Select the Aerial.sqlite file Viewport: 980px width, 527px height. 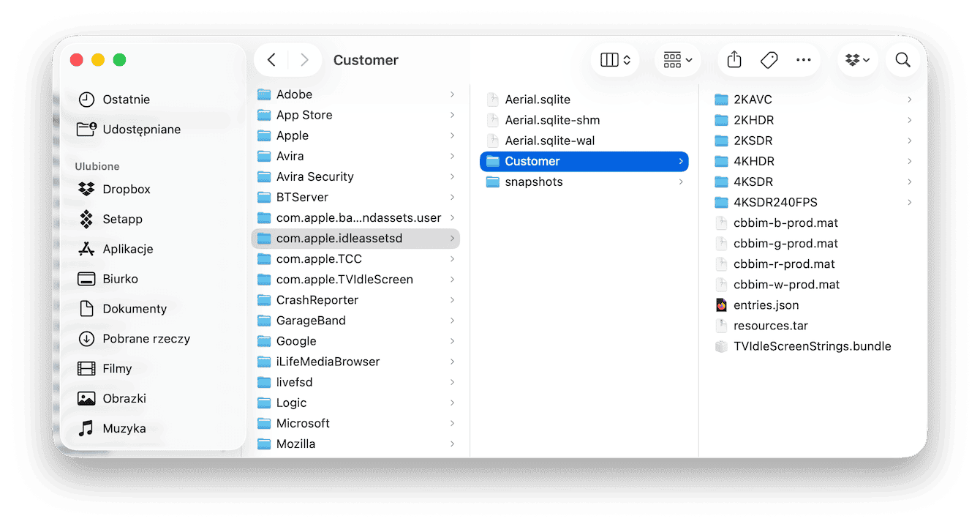tap(584, 100)
